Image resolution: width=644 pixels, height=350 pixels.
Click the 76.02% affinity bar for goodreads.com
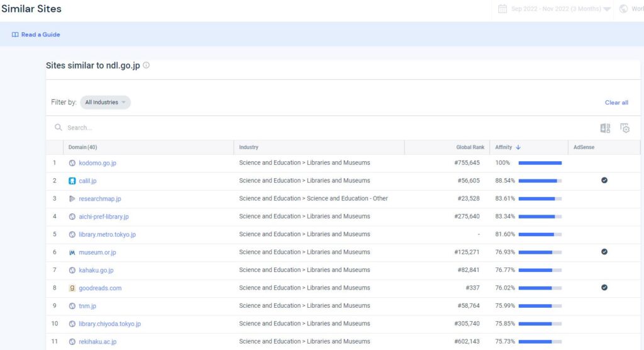[540, 288]
